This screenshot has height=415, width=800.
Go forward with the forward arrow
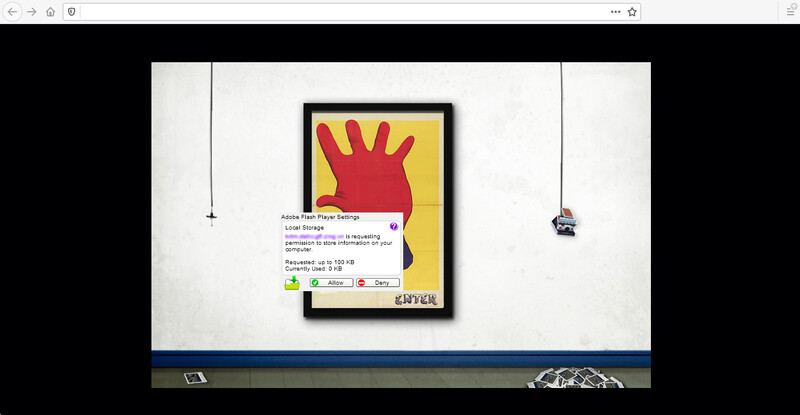point(32,12)
